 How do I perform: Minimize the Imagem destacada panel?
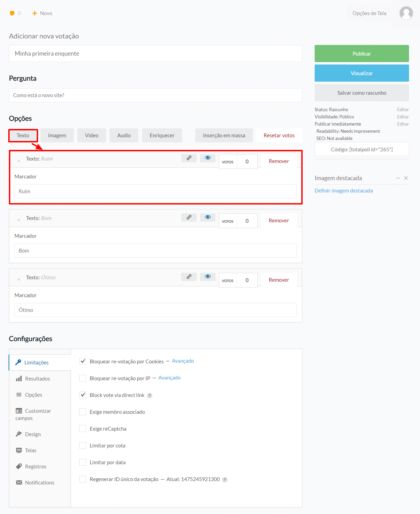398,178
